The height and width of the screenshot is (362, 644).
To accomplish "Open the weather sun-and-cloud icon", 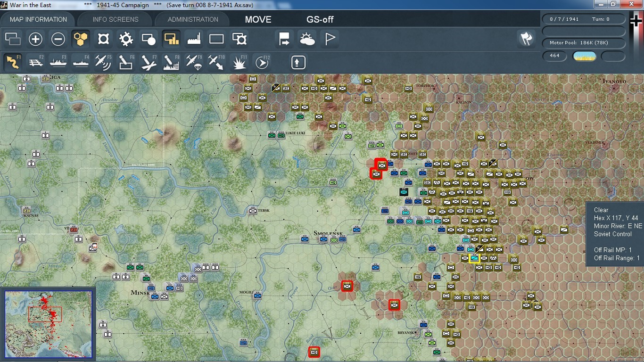I will pyautogui.click(x=307, y=39).
